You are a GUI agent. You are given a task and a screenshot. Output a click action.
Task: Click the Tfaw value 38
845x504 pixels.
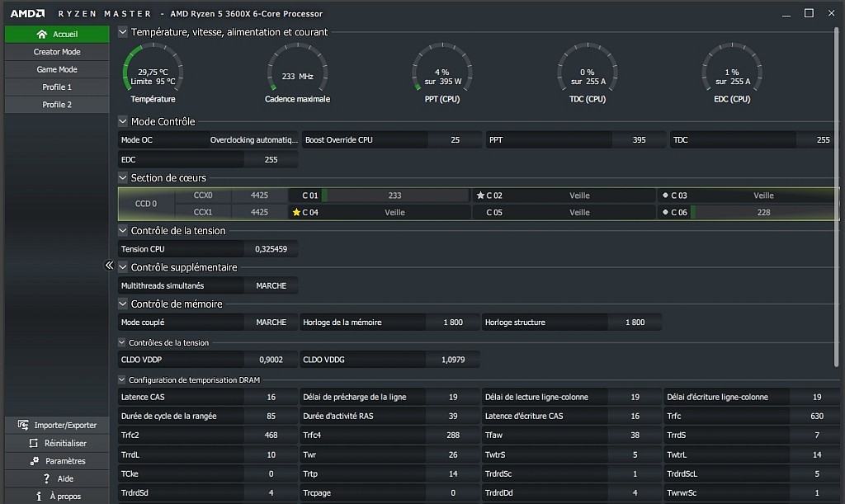click(635, 435)
